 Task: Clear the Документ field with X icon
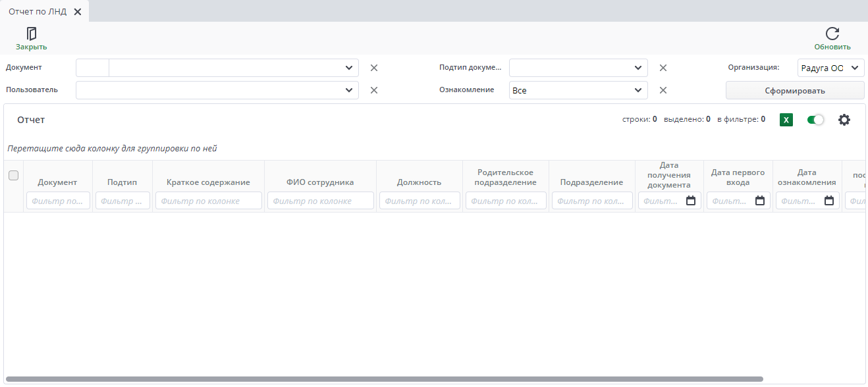[x=373, y=68]
